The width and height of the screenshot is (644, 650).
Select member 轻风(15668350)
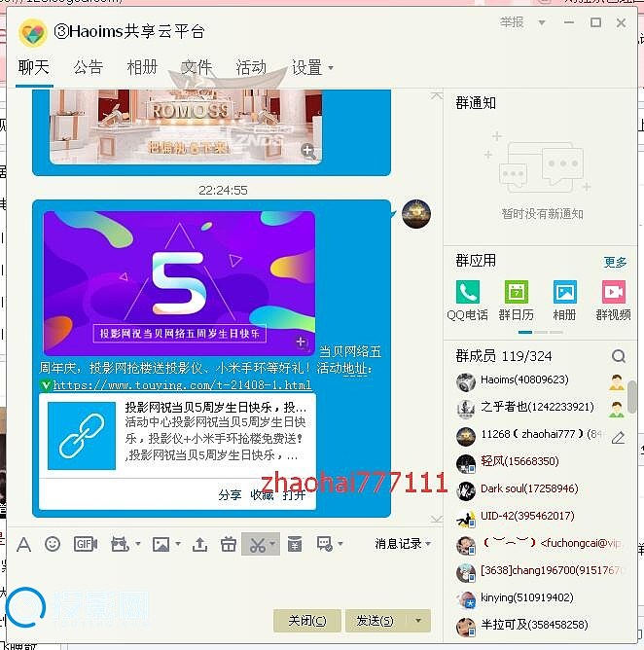click(x=539, y=462)
